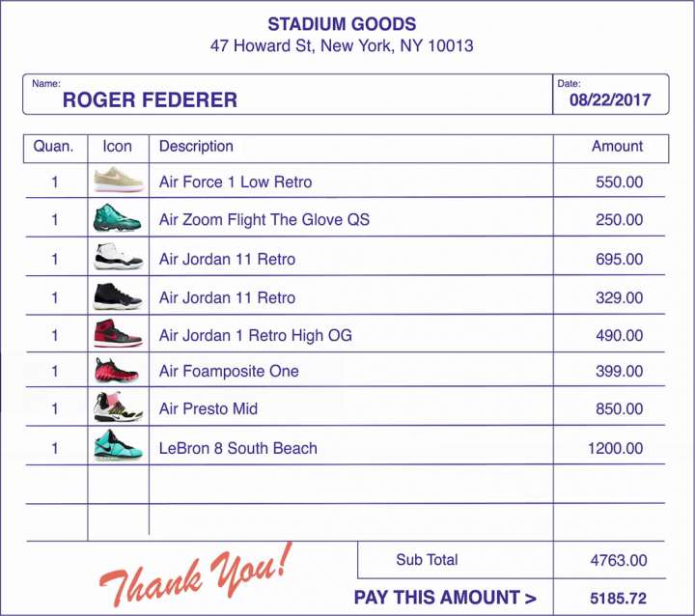Click the Air Presto Mid shoe icon
The height and width of the screenshot is (616, 695).
click(118, 408)
